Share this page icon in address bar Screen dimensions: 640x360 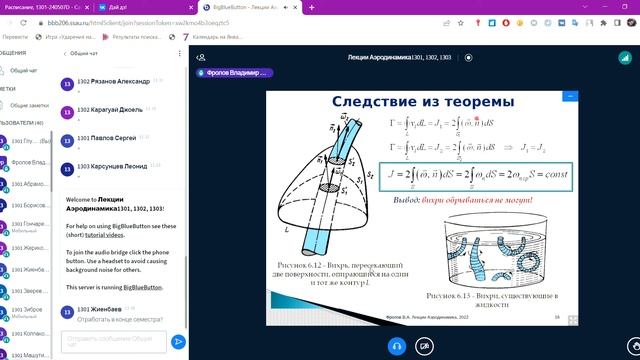point(447,23)
